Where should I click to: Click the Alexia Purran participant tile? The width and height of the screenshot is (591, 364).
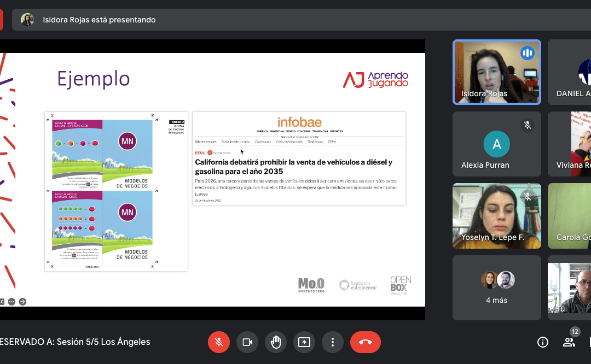497,144
